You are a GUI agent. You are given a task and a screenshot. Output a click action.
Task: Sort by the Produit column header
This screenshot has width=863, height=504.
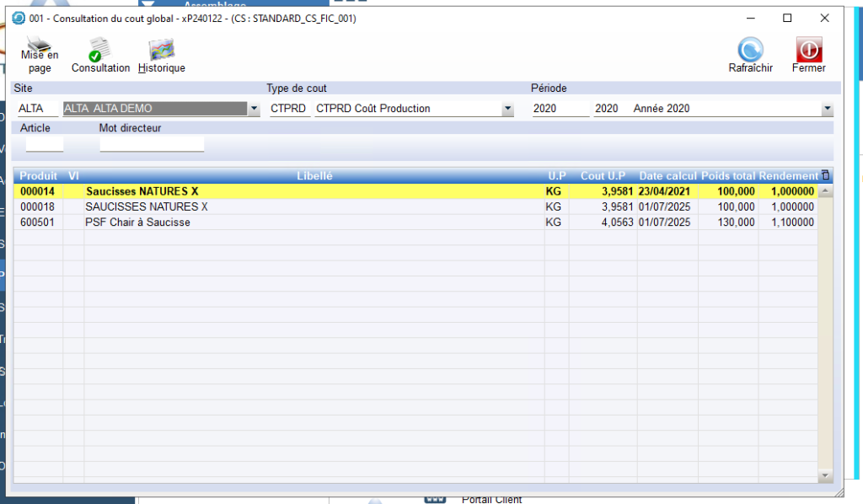click(39, 175)
